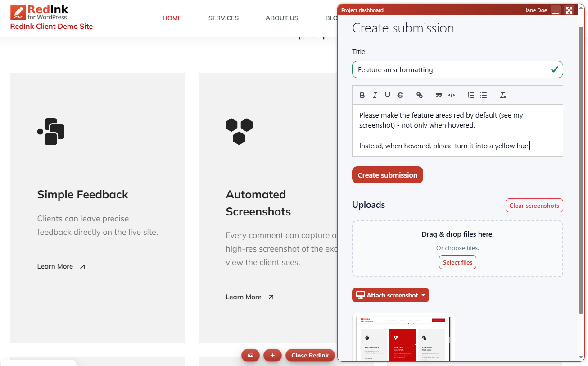Expand the Attach screenshot dropdown
The height and width of the screenshot is (366, 588).
pyautogui.click(x=390, y=295)
